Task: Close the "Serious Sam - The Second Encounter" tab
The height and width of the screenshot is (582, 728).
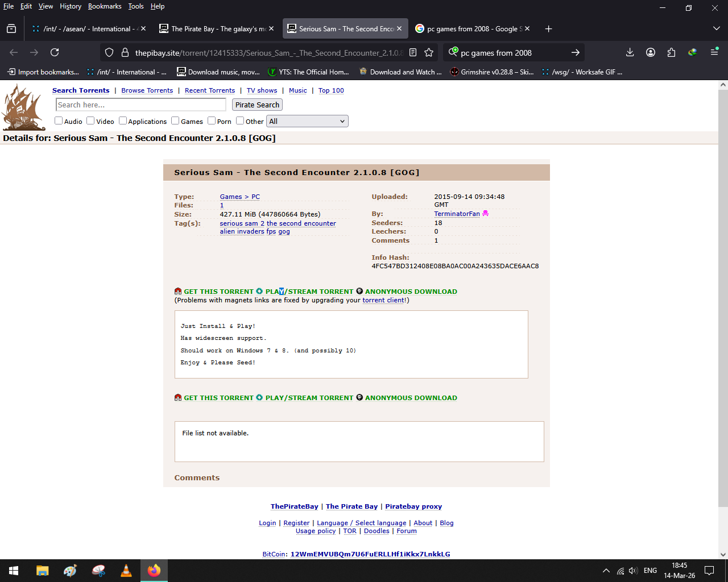Action: tap(399, 29)
